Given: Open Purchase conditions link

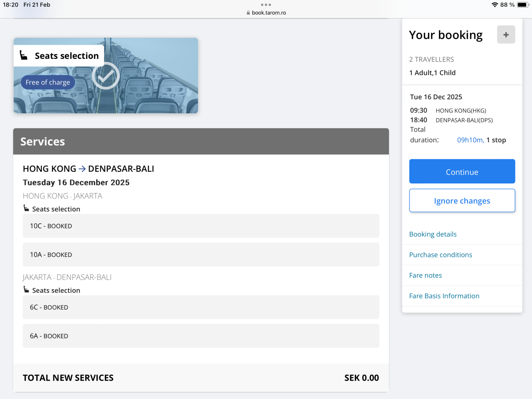Looking at the screenshot, I should pos(440,255).
